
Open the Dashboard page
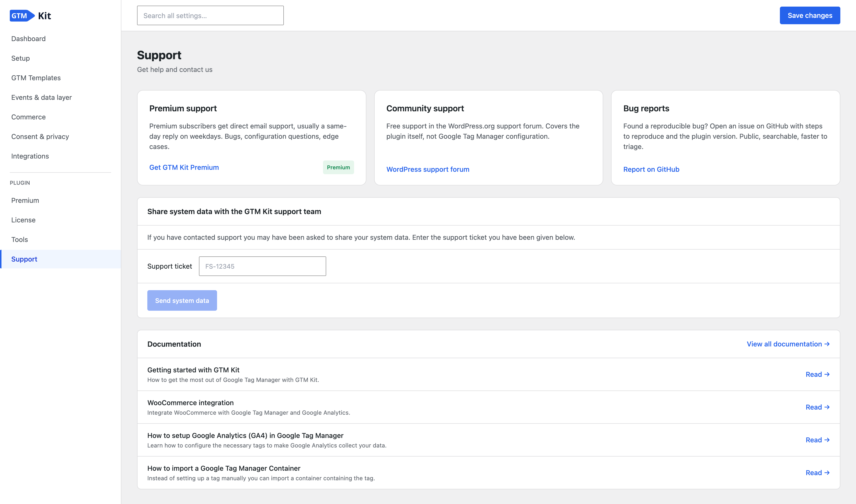(x=29, y=39)
